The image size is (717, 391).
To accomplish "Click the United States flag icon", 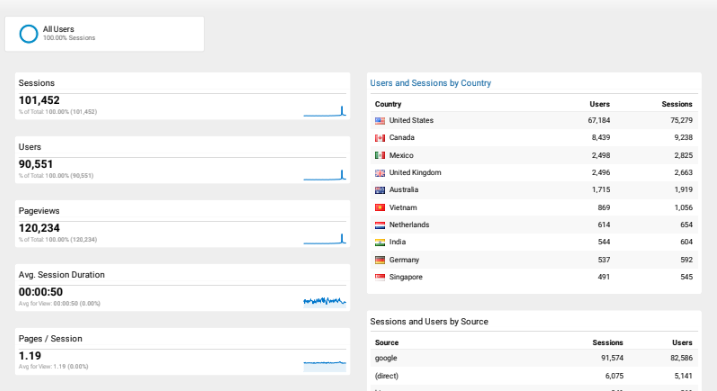I will (380, 121).
